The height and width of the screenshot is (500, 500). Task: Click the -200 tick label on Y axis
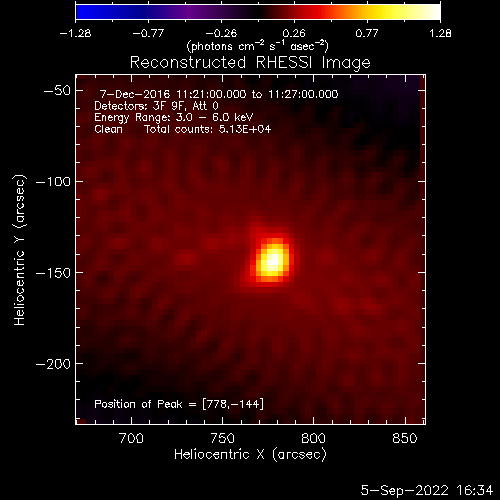point(53,364)
